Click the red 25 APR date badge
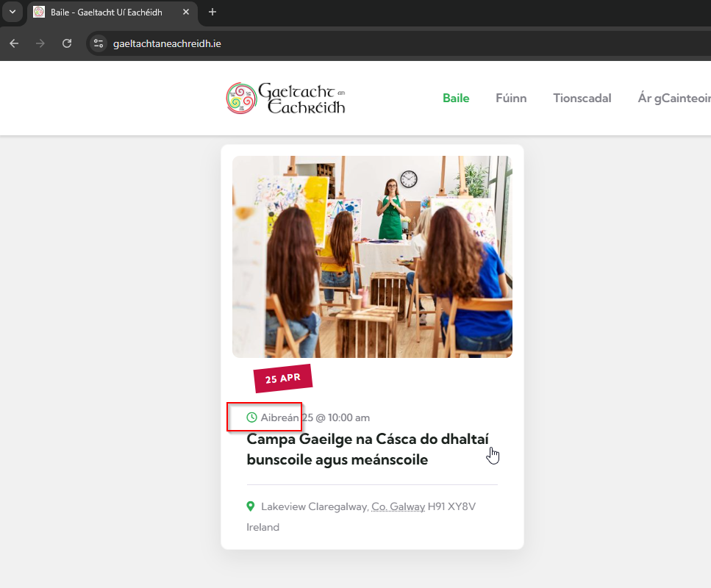The width and height of the screenshot is (711, 588). (283, 379)
